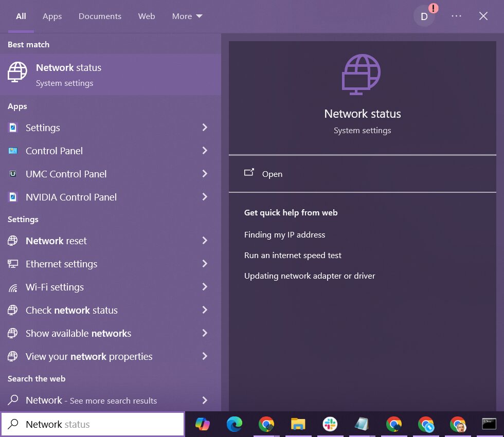Open Finding my IP address link

pos(284,234)
